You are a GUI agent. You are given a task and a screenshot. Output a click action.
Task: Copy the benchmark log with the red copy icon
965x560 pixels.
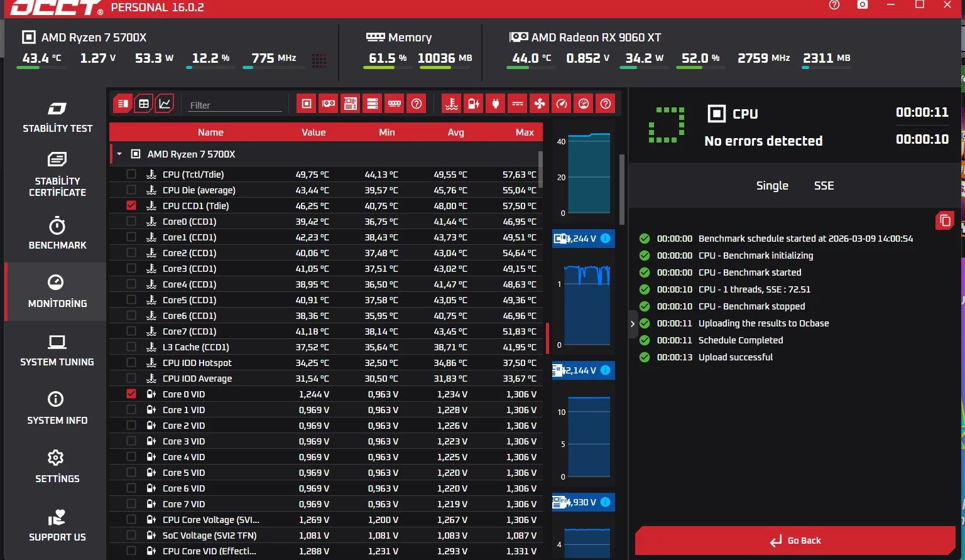[x=945, y=220]
